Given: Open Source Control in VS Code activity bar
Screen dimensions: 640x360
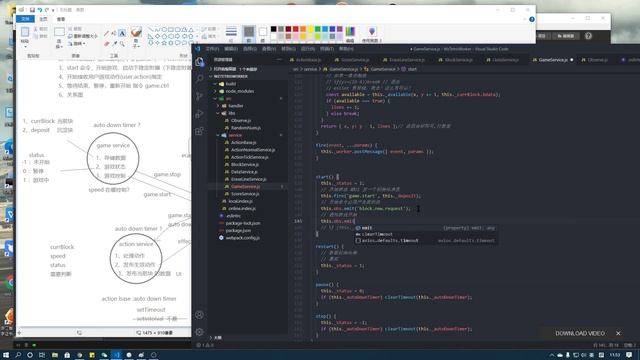Looking at the screenshot, I should coord(200,96).
